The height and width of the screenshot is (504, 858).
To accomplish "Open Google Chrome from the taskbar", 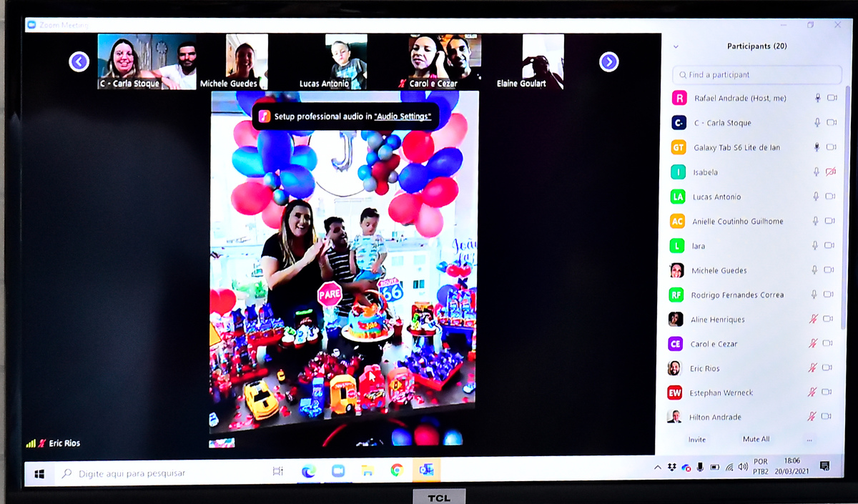I will [397, 470].
